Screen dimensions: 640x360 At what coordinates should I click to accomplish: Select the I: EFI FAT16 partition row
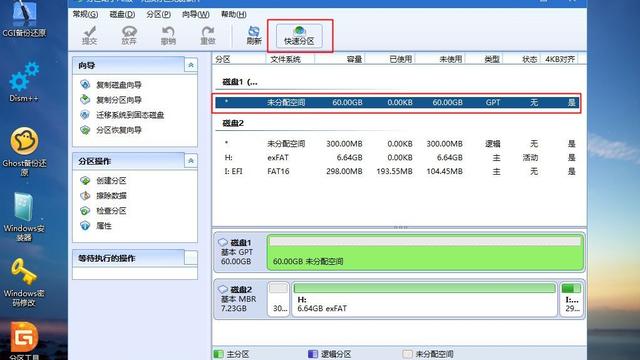pyautogui.click(x=397, y=171)
